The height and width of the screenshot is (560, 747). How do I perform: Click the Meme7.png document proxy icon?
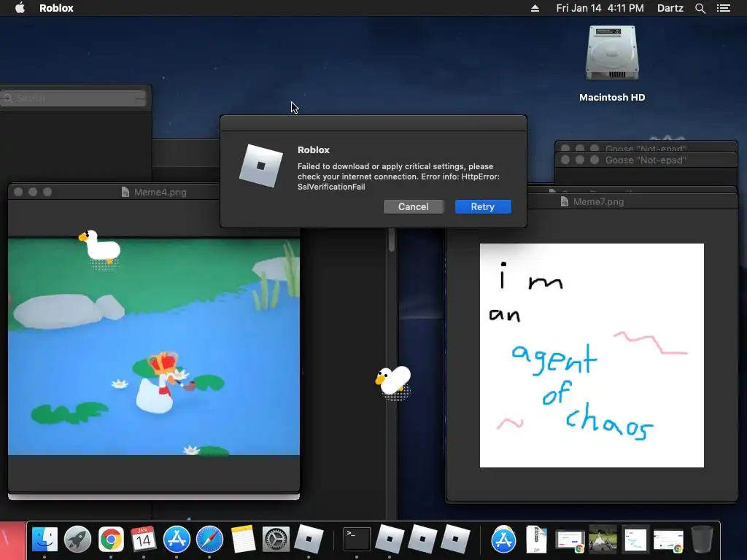pos(565,201)
